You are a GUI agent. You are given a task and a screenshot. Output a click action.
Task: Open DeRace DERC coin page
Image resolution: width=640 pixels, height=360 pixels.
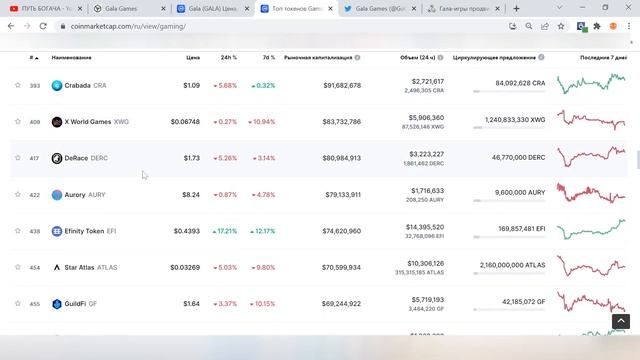[x=86, y=158]
